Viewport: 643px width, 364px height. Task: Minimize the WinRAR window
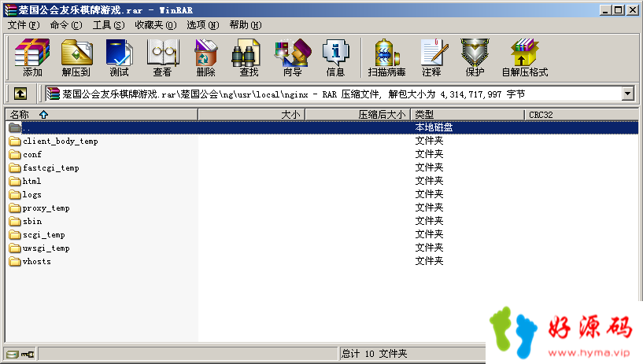pos(605,9)
